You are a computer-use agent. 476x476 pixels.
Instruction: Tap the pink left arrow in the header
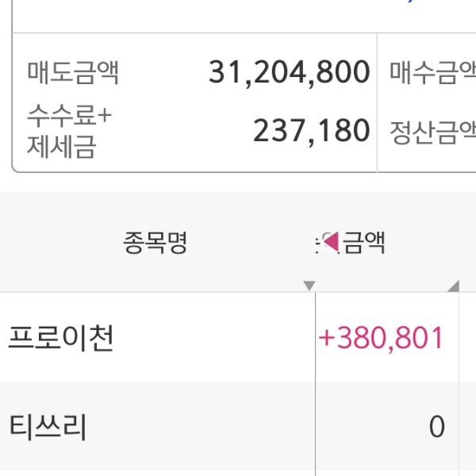coord(331,240)
